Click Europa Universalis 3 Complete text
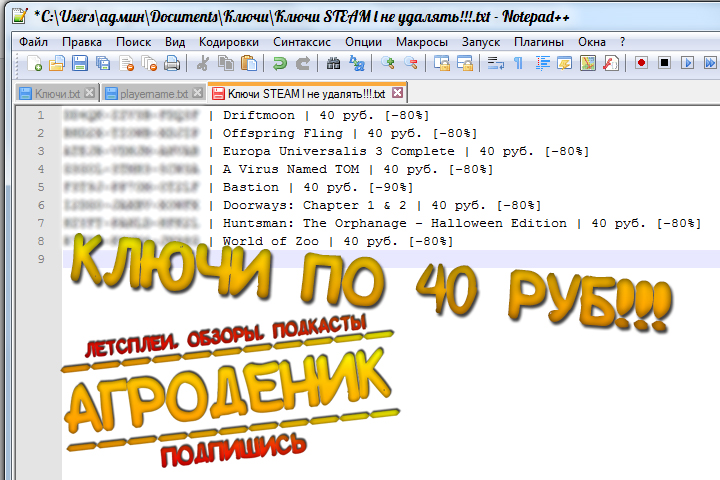This screenshot has height=480, width=720. click(x=338, y=151)
